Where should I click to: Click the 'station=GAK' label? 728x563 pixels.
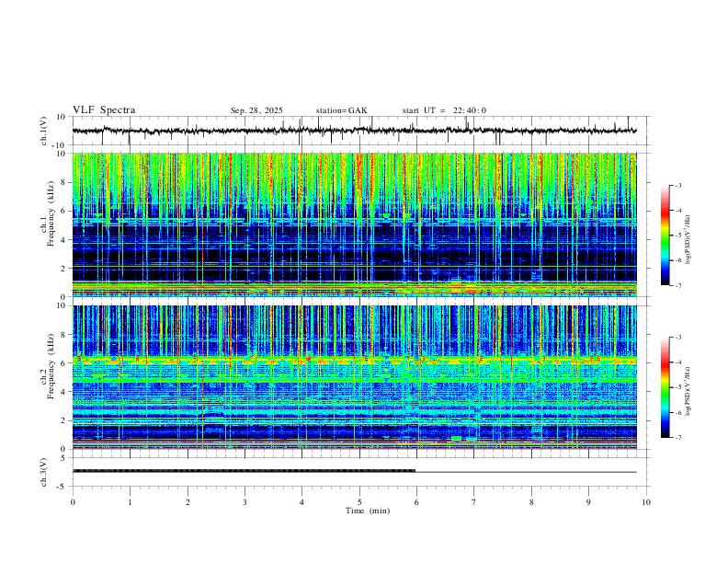pos(341,110)
